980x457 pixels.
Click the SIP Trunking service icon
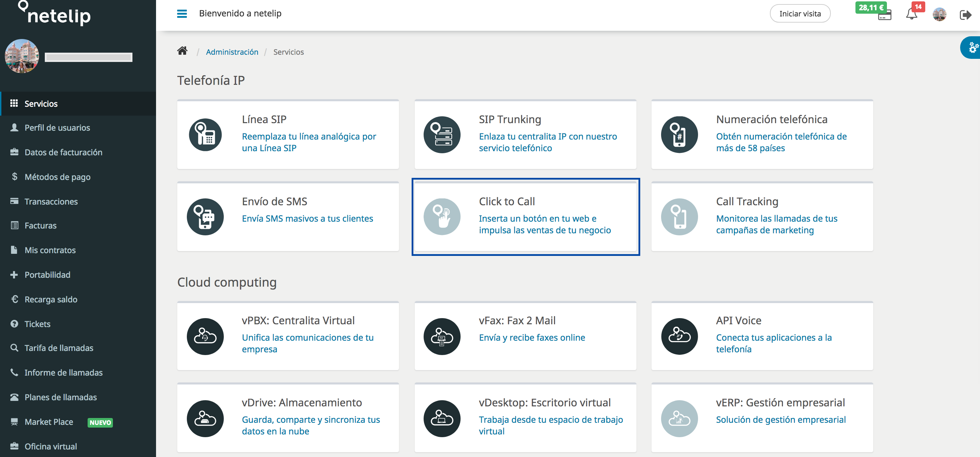click(x=442, y=134)
